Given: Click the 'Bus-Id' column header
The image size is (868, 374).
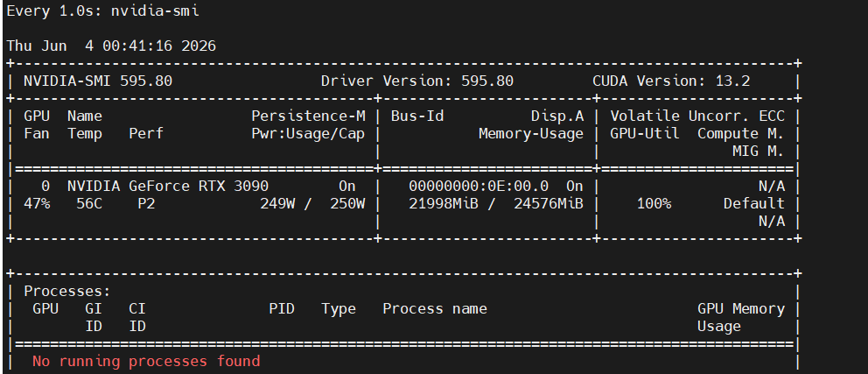Looking at the screenshot, I should [417, 116].
